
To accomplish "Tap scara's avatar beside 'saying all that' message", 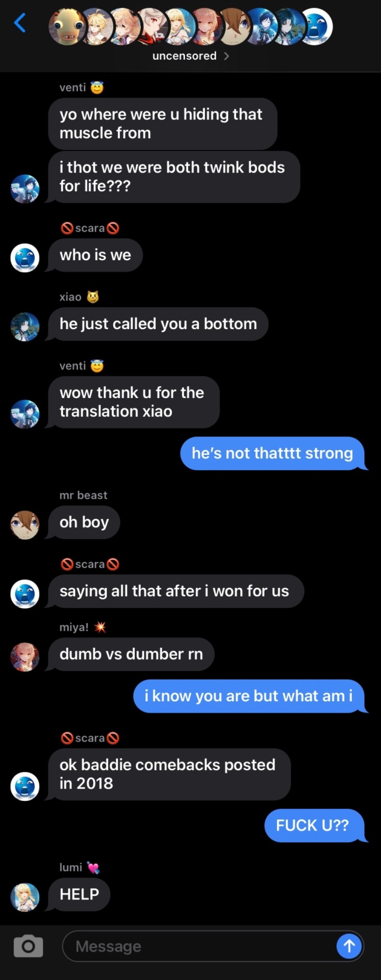I will tap(25, 594).
